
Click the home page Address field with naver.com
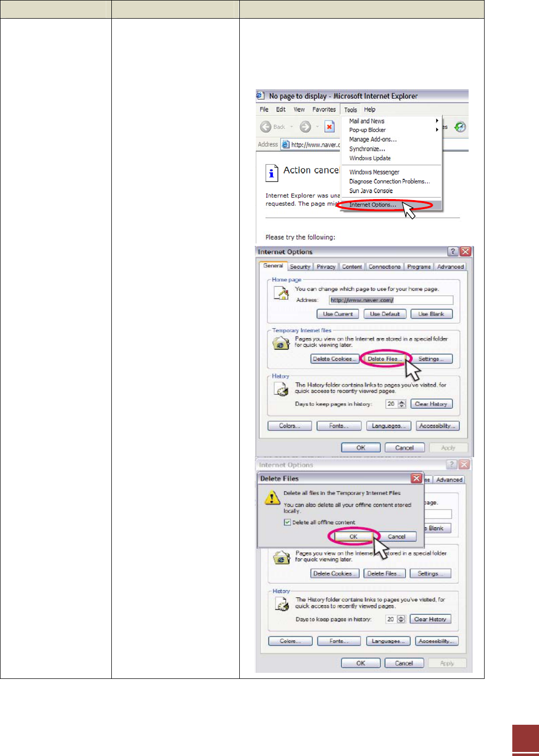pyautogui.click(x=391, y=300)
